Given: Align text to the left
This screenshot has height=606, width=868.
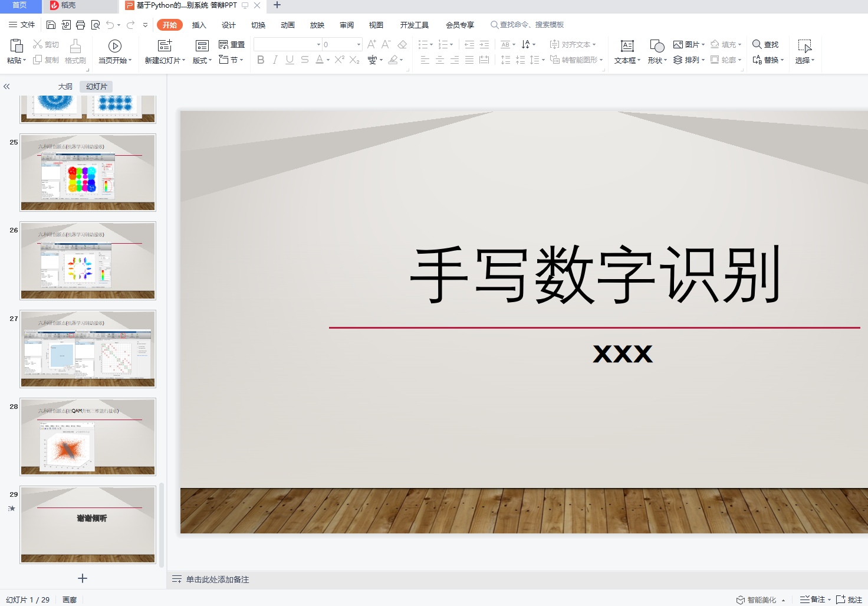Looking at the screenshot, I should tap(425, 60).
